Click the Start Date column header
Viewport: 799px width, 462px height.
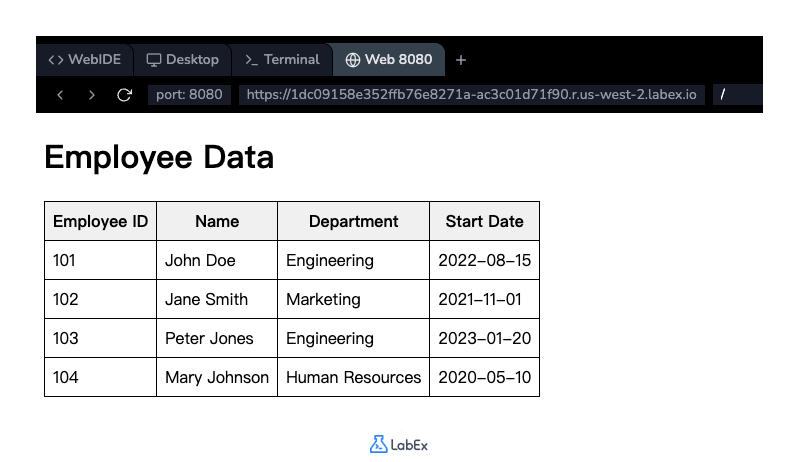(484, 221)
